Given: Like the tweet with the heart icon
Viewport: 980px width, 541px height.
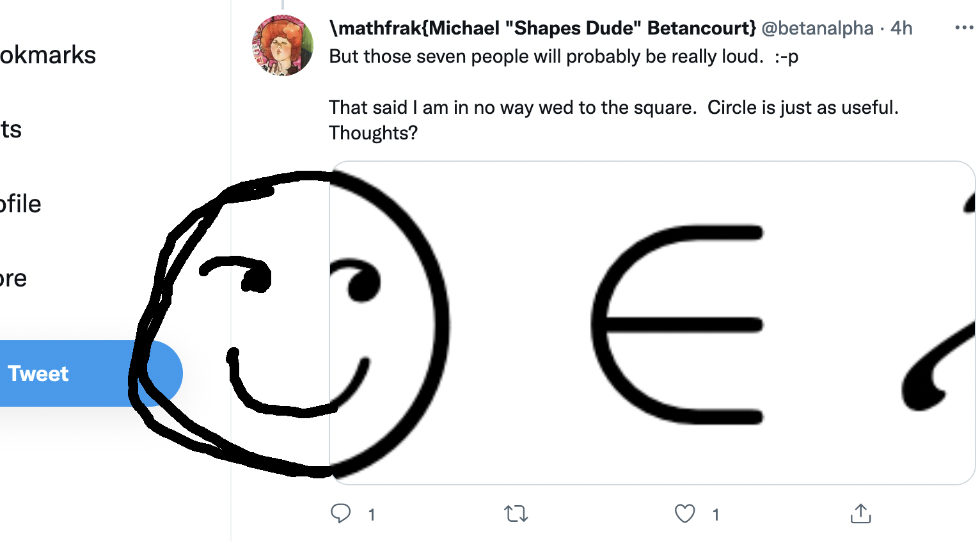Looking at the screenshot, I should click(684, 514).
